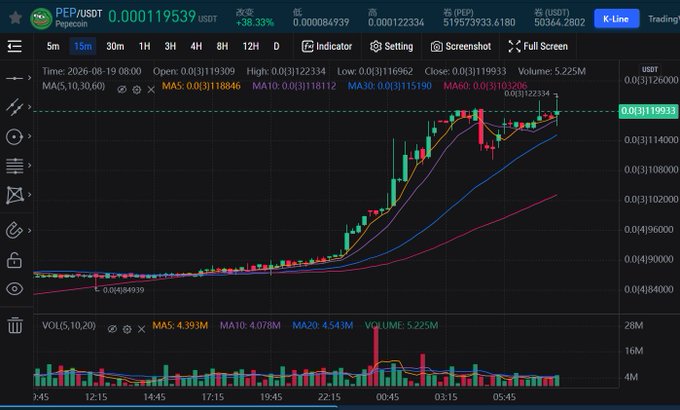Remove the VOL(5,10,20) indicator
The height and width of the screenshot is (410, 680).
[x=141, y=329]
